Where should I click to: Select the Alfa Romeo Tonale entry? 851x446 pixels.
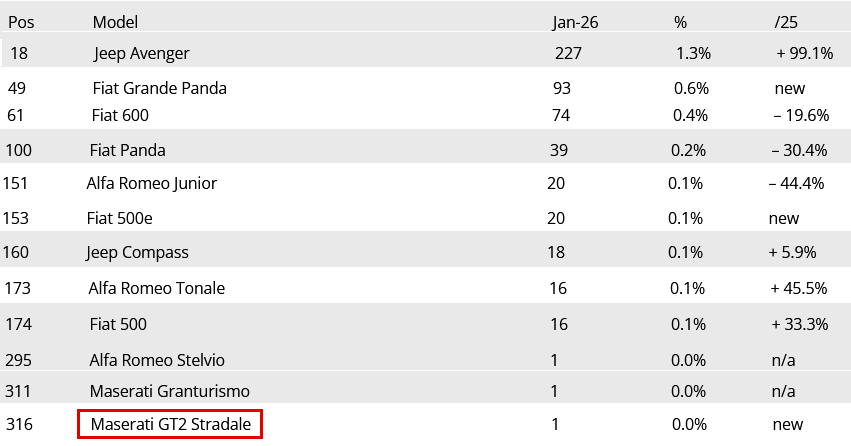click(x=156, y=288)
